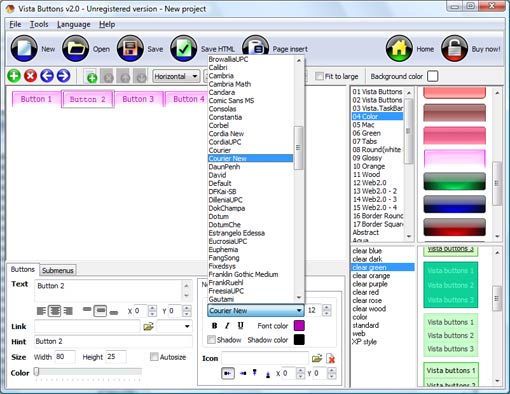Click in the Height input field
The width and height of the screenshot is (510, 394).
pos(116,357)
